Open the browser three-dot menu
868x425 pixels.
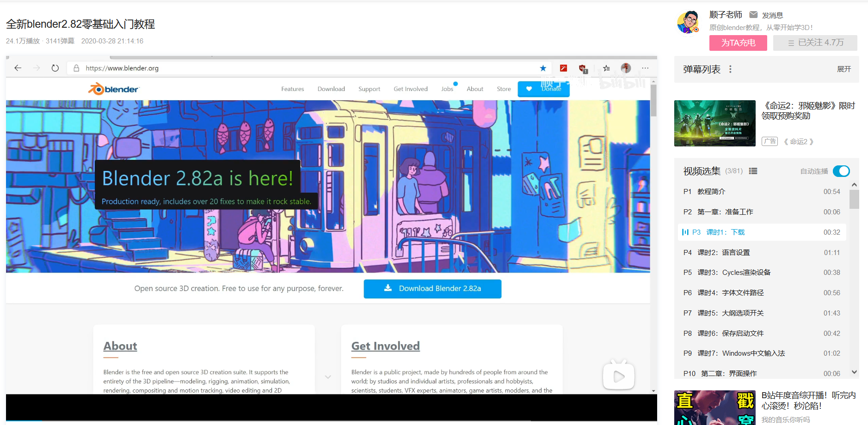645,68
